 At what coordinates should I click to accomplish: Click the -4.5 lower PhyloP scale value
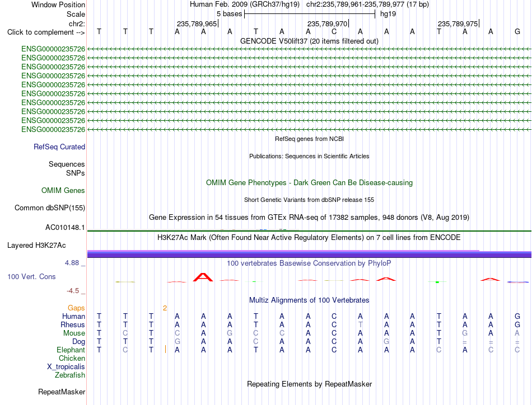click(73, 291)
